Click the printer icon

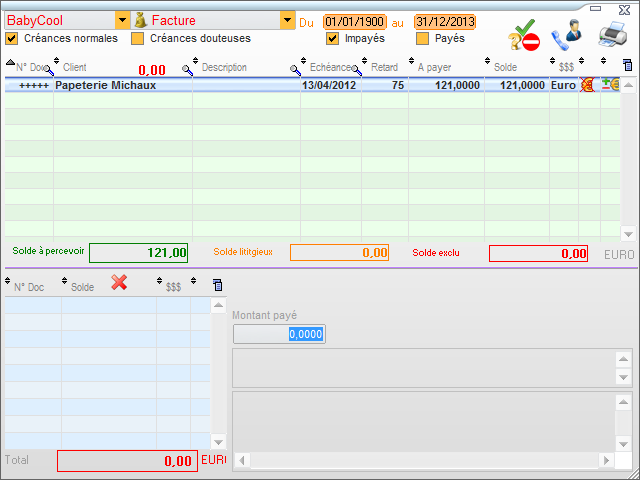[x=611, y=35]
